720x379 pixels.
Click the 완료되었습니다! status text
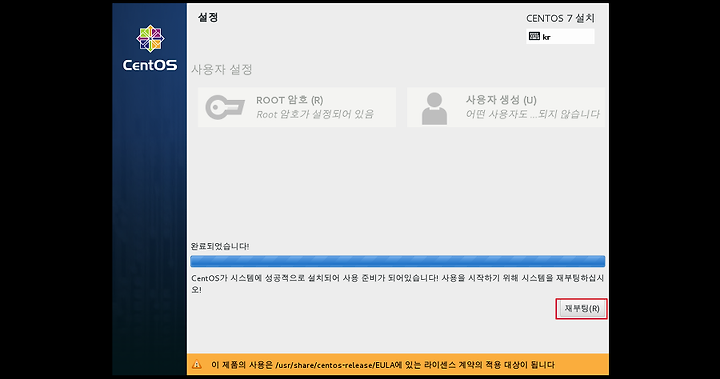click(220, 246)
